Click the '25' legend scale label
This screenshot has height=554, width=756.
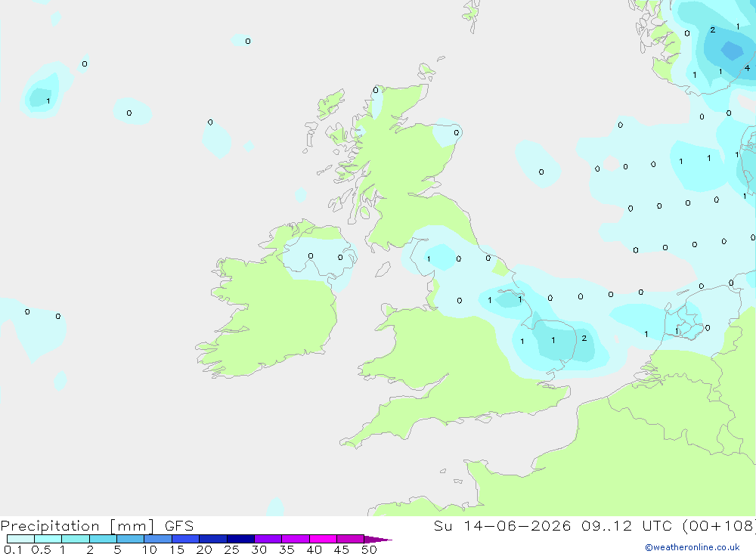coord(231,549)
